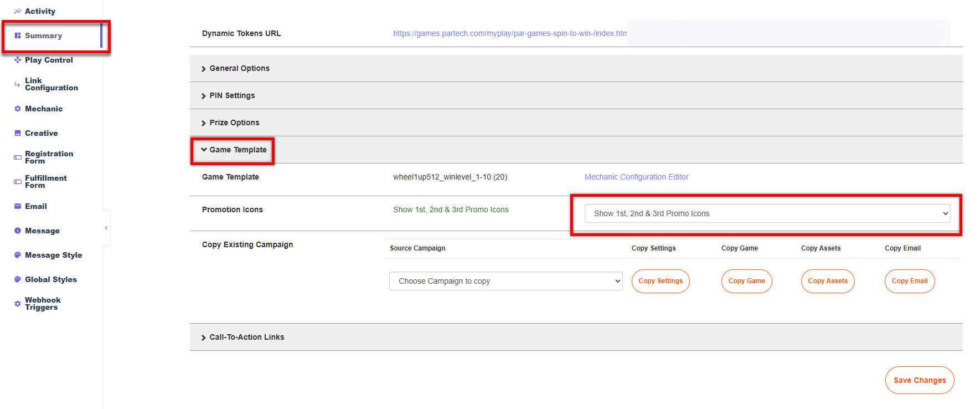The height and width of the screenshot is (409, 980).
Task: Open the Promotion Icons dropdown
Action: (767, 213)
